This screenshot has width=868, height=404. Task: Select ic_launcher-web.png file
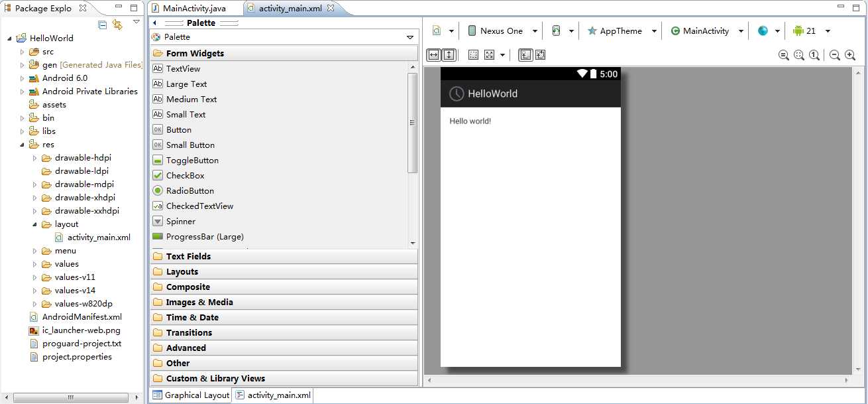(x=81, y=330)
